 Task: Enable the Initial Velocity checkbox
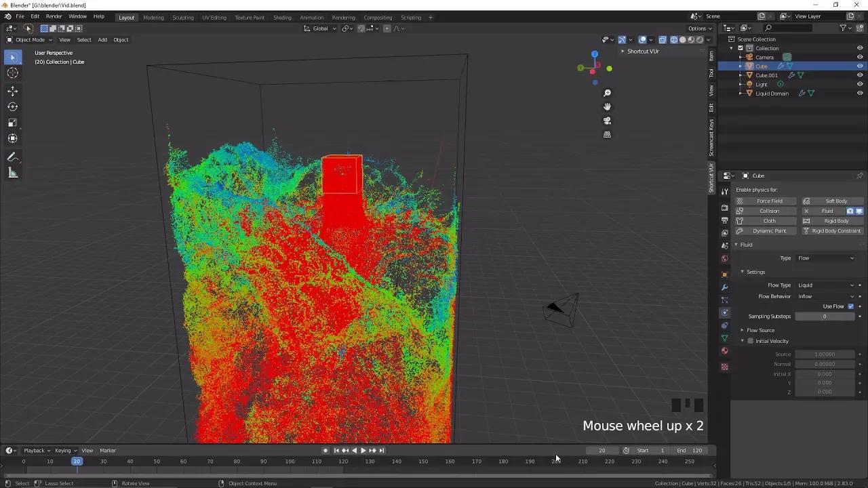[x=750, y=341]
